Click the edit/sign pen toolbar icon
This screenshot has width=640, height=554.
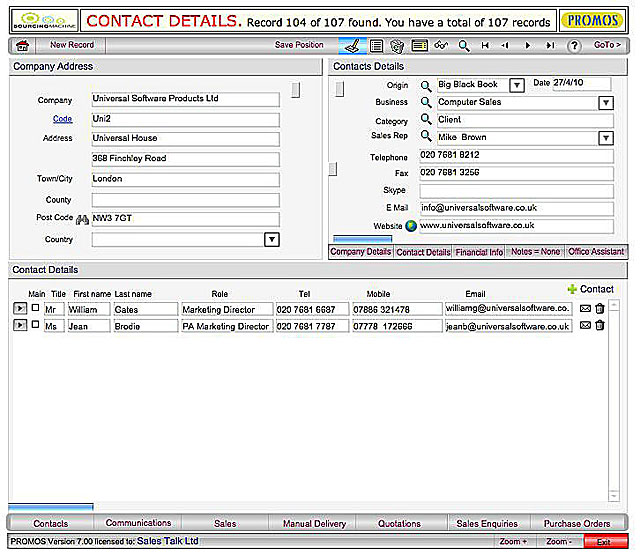pyautogui.click(x=352, y=46)
